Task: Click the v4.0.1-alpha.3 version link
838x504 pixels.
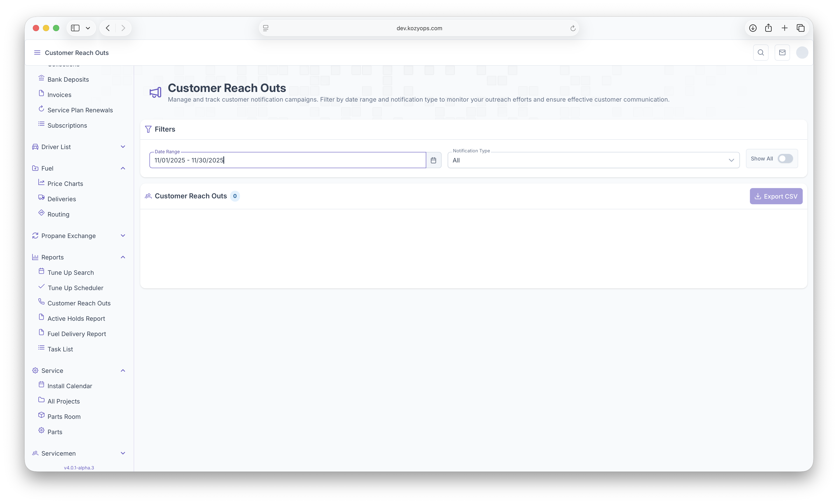Action: (x=79, y=468)
